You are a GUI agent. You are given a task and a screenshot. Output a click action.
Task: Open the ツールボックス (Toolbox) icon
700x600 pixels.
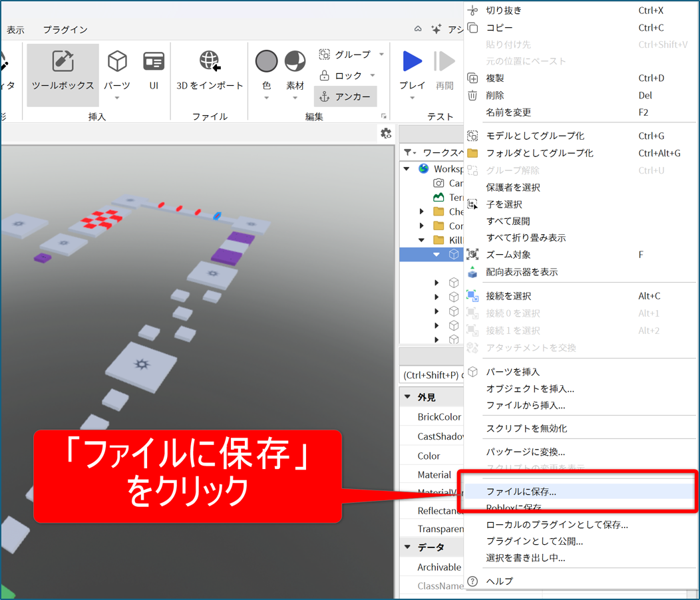point(63,63)
